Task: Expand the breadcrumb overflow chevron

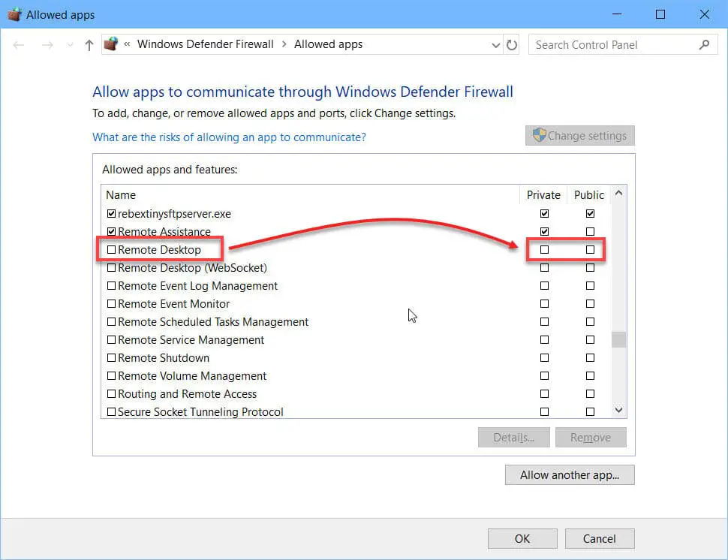Action: 127,44
